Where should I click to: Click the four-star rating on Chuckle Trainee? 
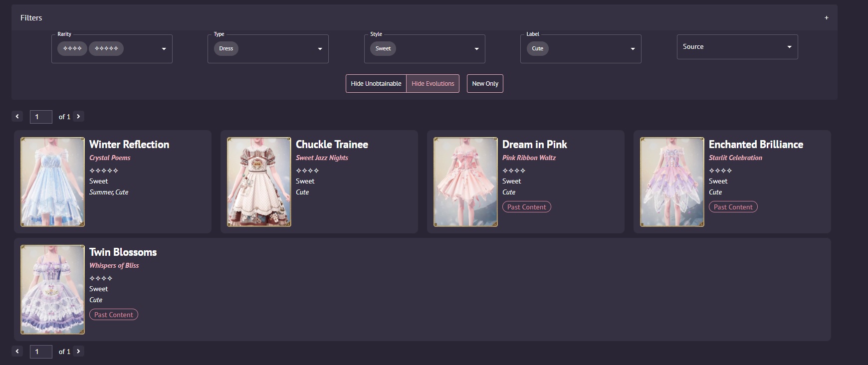click(307, 171)
